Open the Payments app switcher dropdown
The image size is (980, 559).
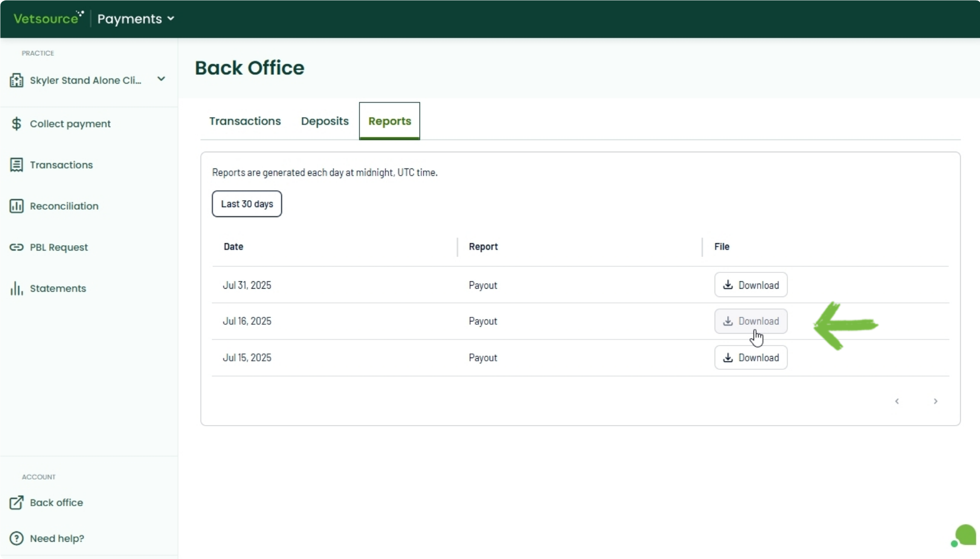pos(136,19)
